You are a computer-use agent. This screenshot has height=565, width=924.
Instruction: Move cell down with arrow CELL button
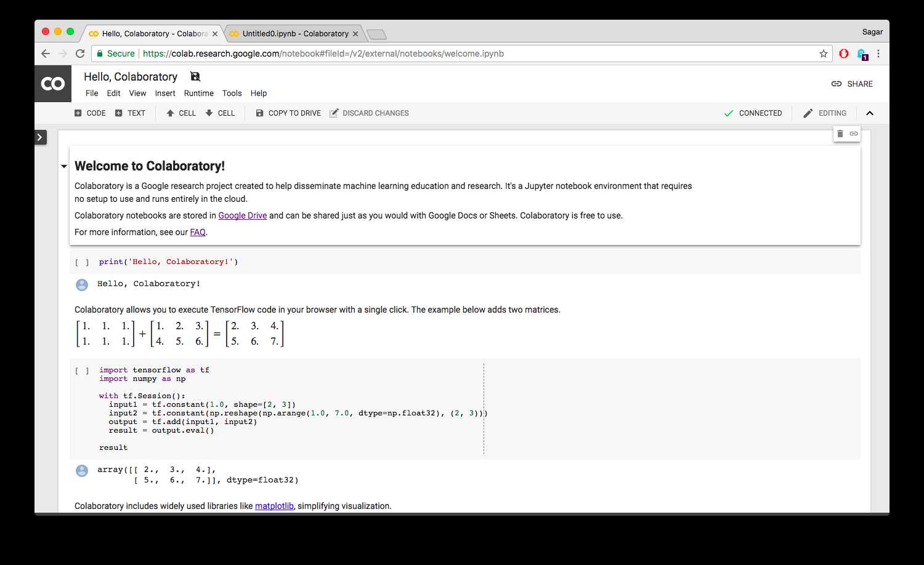tap(220, 113)
